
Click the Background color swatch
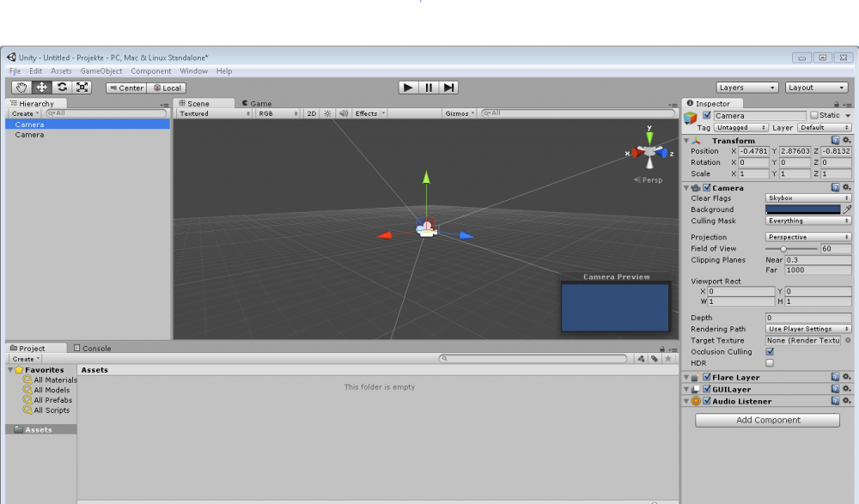(802, 209)
